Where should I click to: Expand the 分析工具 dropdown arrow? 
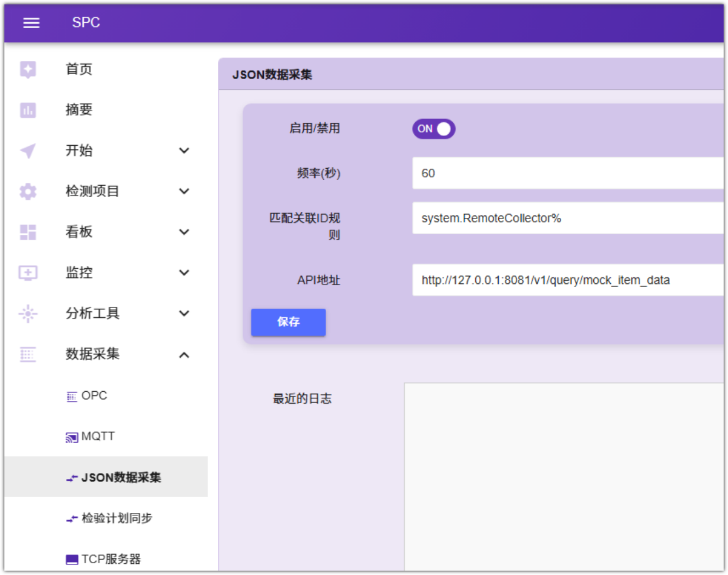(x=184, y=314)
